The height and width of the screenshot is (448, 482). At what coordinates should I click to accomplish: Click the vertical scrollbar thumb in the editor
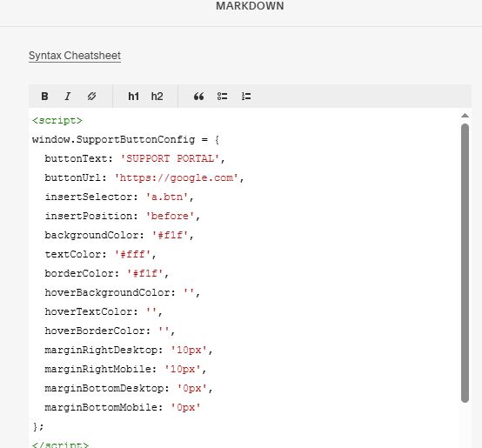pyautogui.click(x=465, y=263)
